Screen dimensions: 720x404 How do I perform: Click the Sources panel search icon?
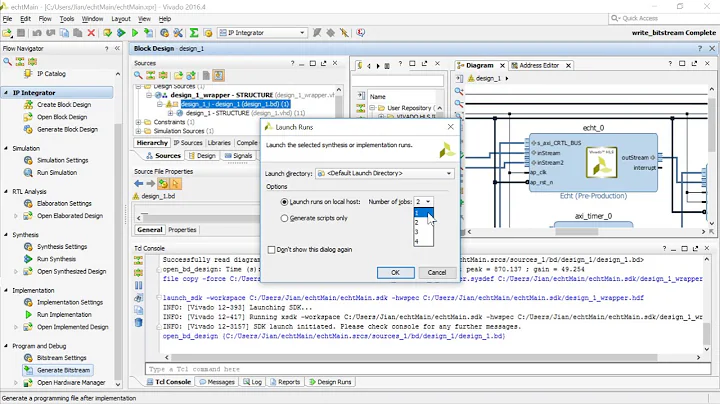coord(138,75)
